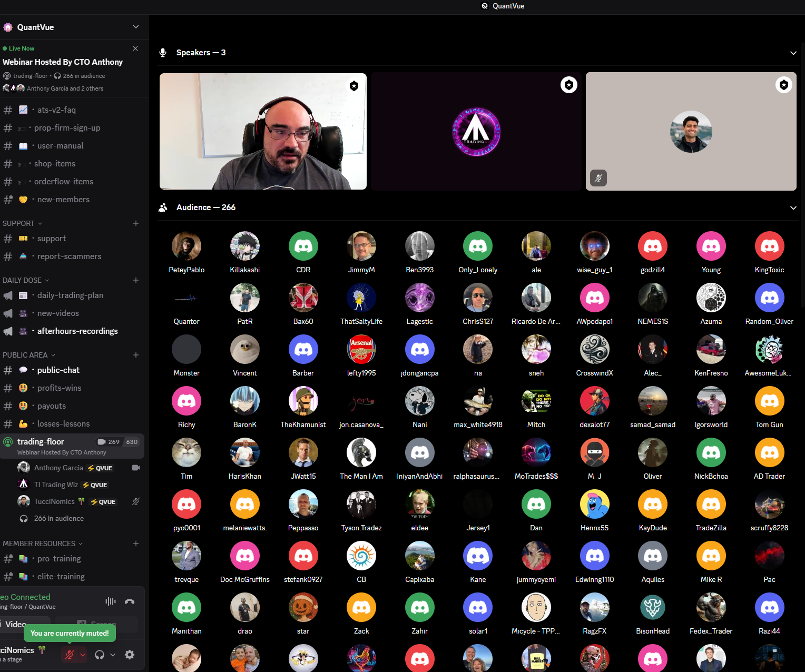Toggle noise suppression waveform icon
Image resolution: width=805 pixels, height=672 pixels.
pos(111,601)
